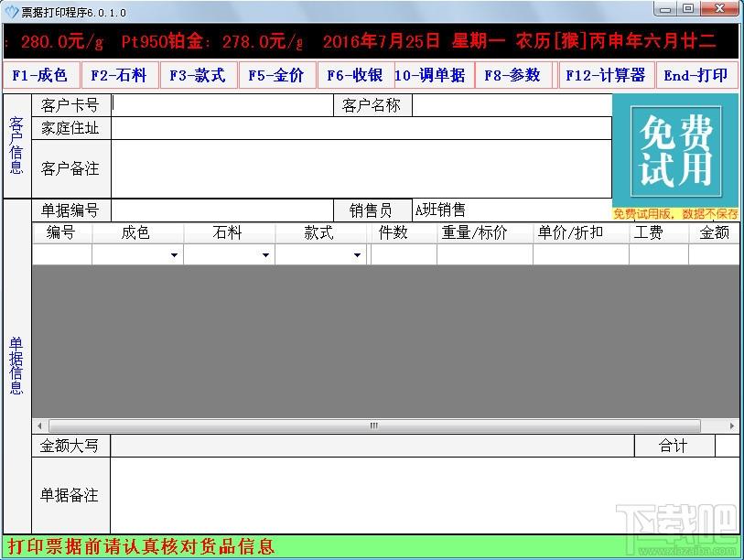Click into the 单据备注 receipt notes field

[x=425, y=495]
